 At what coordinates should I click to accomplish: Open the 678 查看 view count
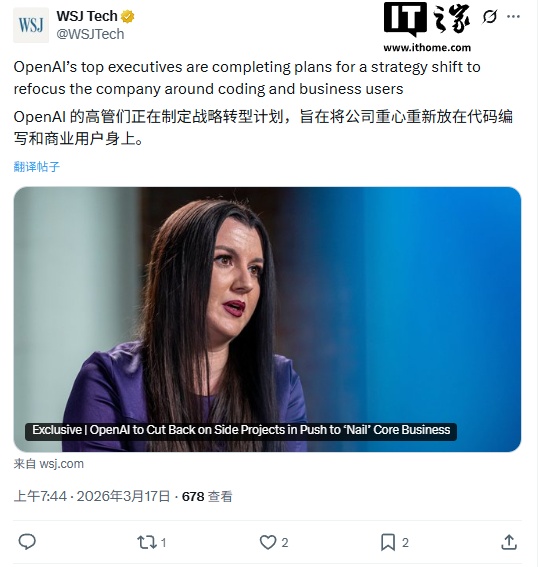(x=207, y=496)
